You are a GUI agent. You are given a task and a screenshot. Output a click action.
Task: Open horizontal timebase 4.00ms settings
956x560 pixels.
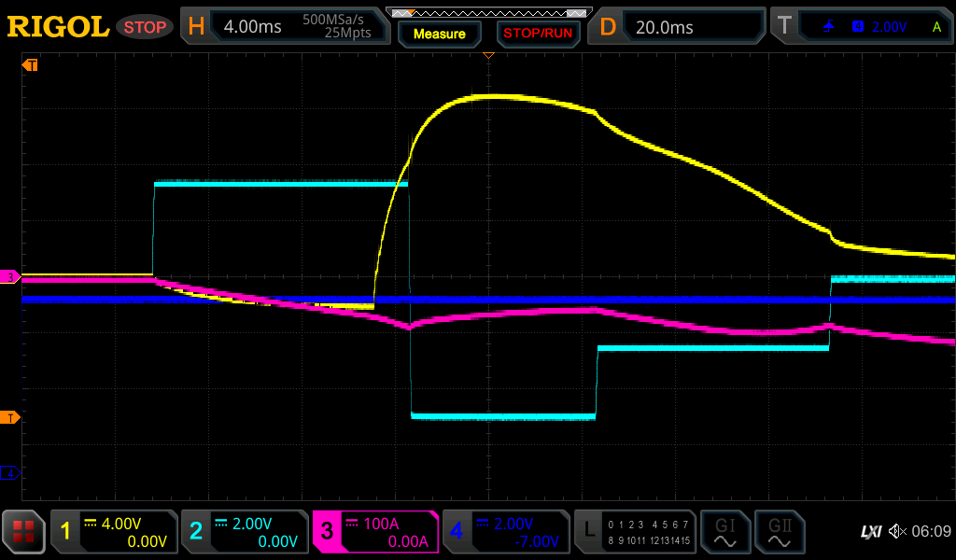click(285, 26)
